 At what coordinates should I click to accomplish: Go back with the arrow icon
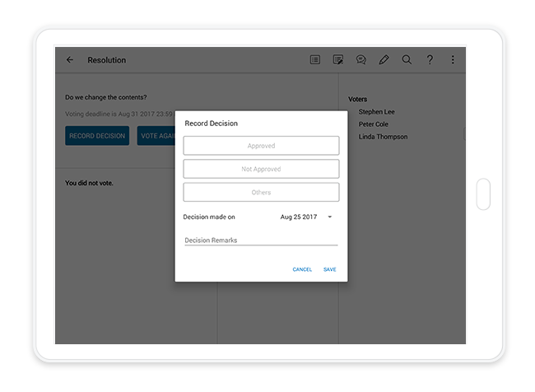tap(70, 60)
